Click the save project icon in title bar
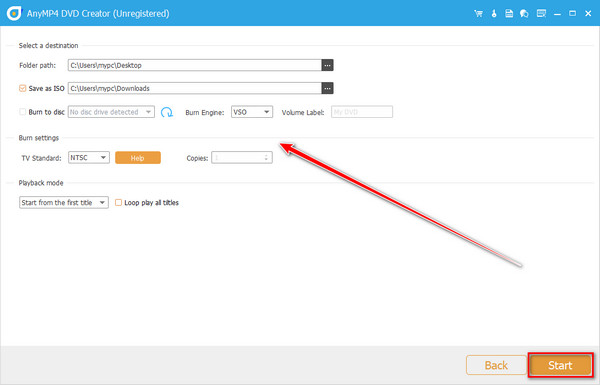Screen dimensions: 600x385 point(509,14)
